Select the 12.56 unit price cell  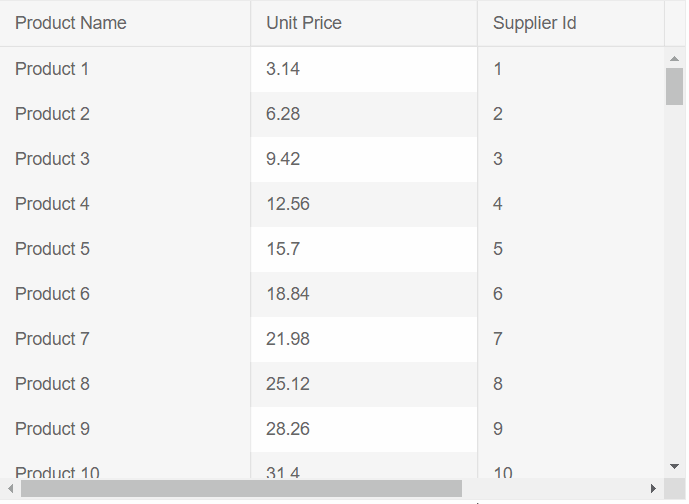tap(288, 204)
